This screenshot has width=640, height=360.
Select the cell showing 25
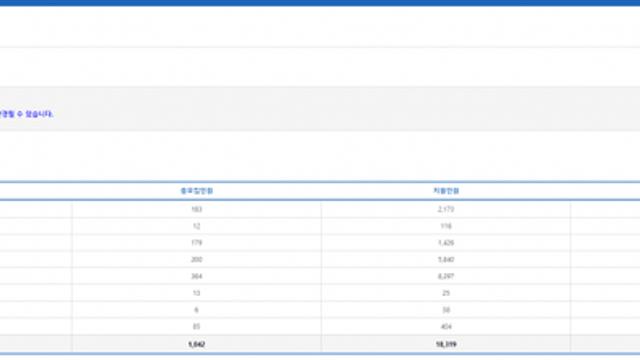446,293
